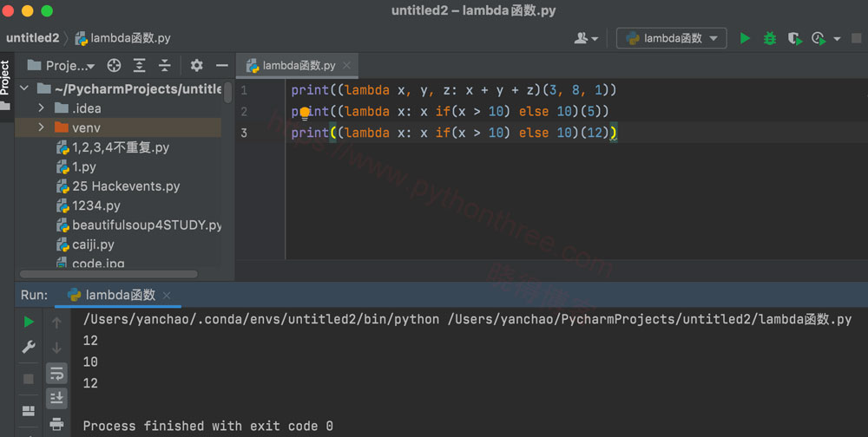Image resolution: width=868 pixels, height=437 pixels.
Task: Select file caiji.py
Action: point(85,244)
